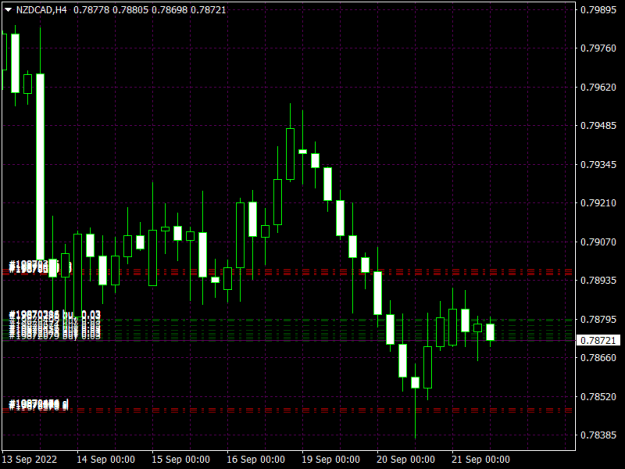Select the NZDCAD,H4 symbol title text
The width and height of the screenshot is (625, 469).
click(41, 10)
